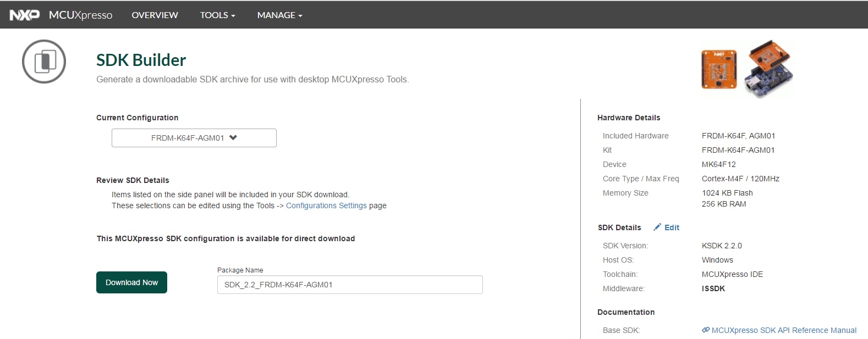Click the KSDK 2.2.0 version value
This screenshot has width=868, height=339.
point(722,246)
